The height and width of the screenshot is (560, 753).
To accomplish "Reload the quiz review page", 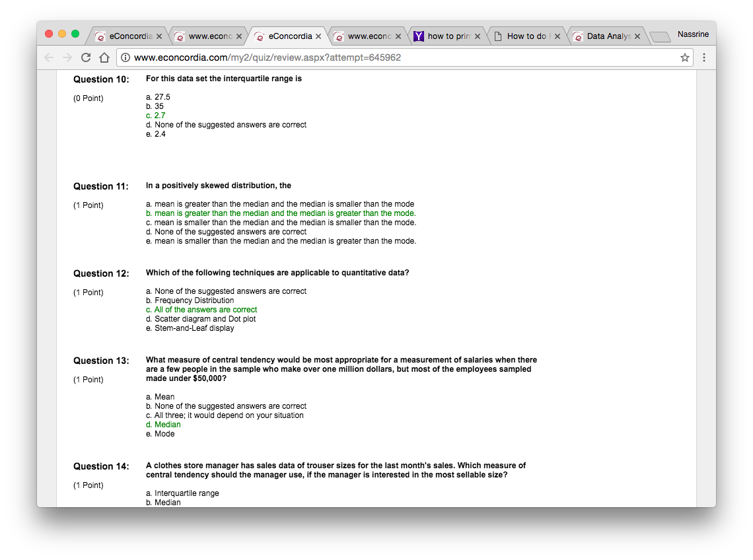I will [86, 57].
